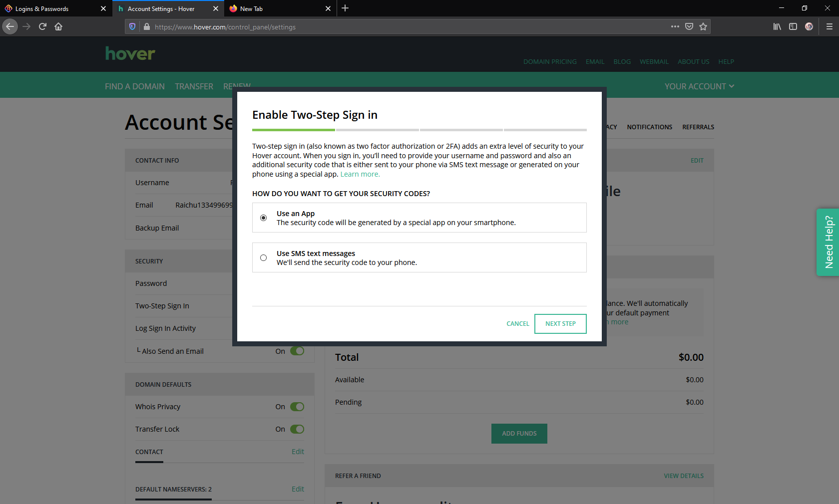Viewport: 839px width, 504px height.
Task: Expand the YOUR ACCOUNT dropdown
Action: coord(699,86)
